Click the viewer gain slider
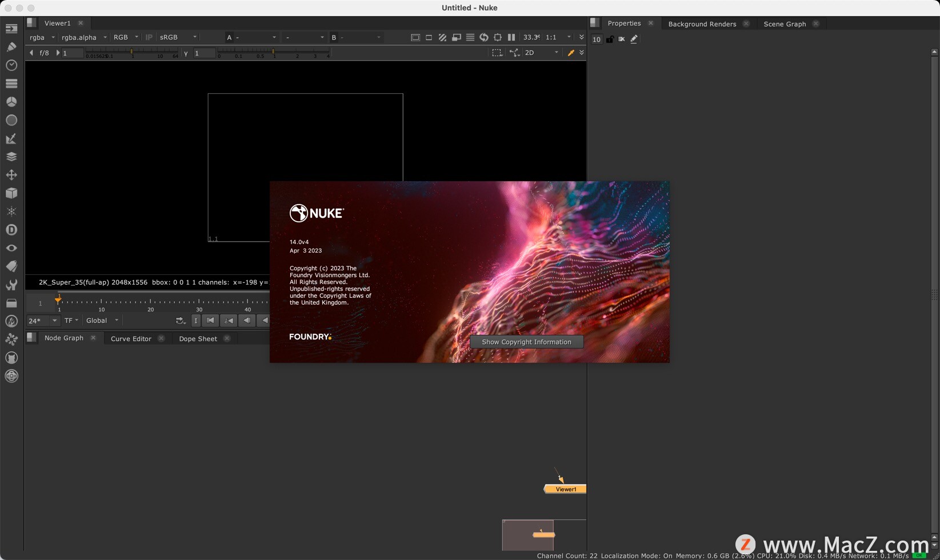Image resolution: width=940 pixels, height=560 pixels. (132, 53)
